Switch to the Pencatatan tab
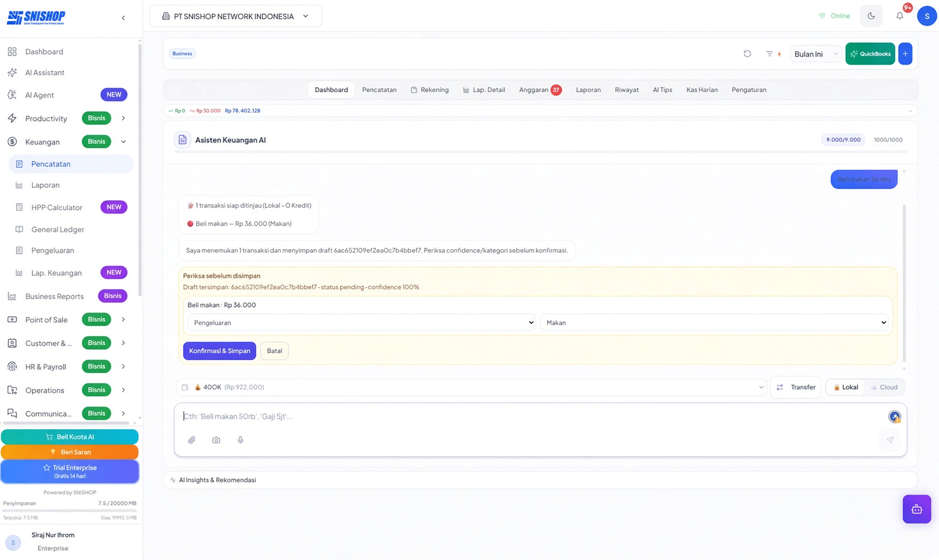This screenshot has height=560, width=939. tap(379, 90)
